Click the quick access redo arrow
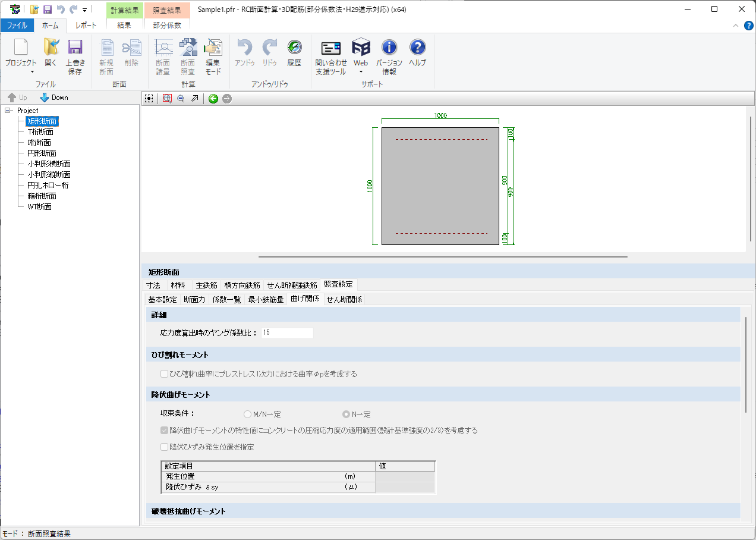The height and width of the screenshot is (540, 756). point(73,10)
